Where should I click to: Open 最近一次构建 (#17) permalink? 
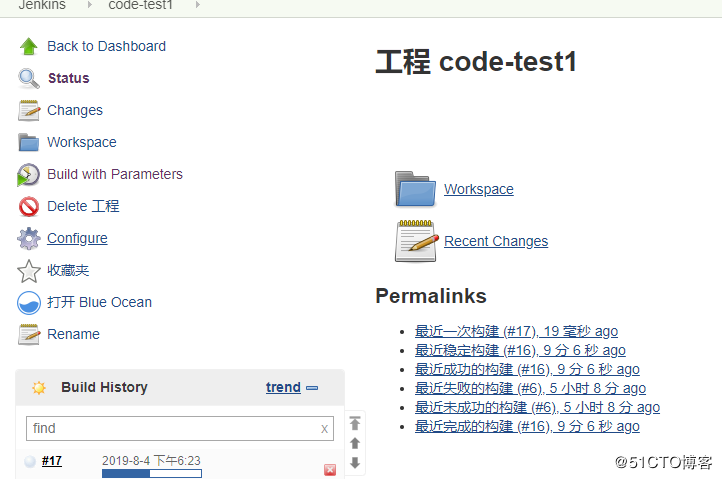pos(516,331)
